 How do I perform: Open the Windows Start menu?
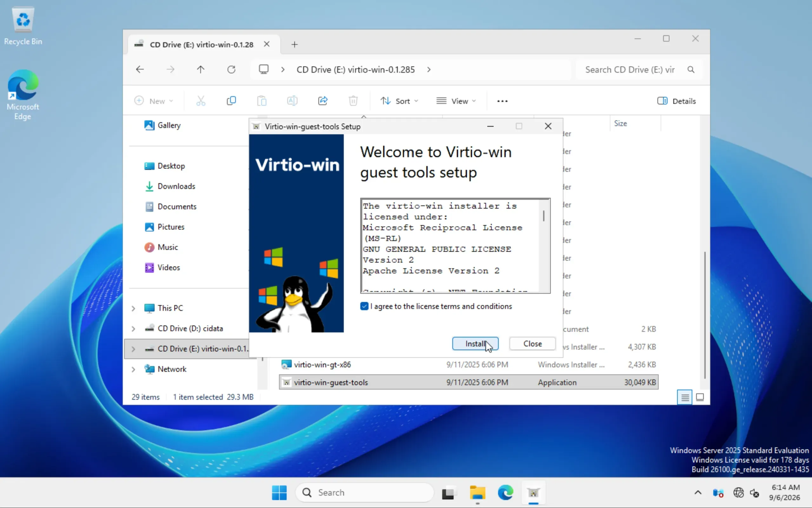click(279, 493)
